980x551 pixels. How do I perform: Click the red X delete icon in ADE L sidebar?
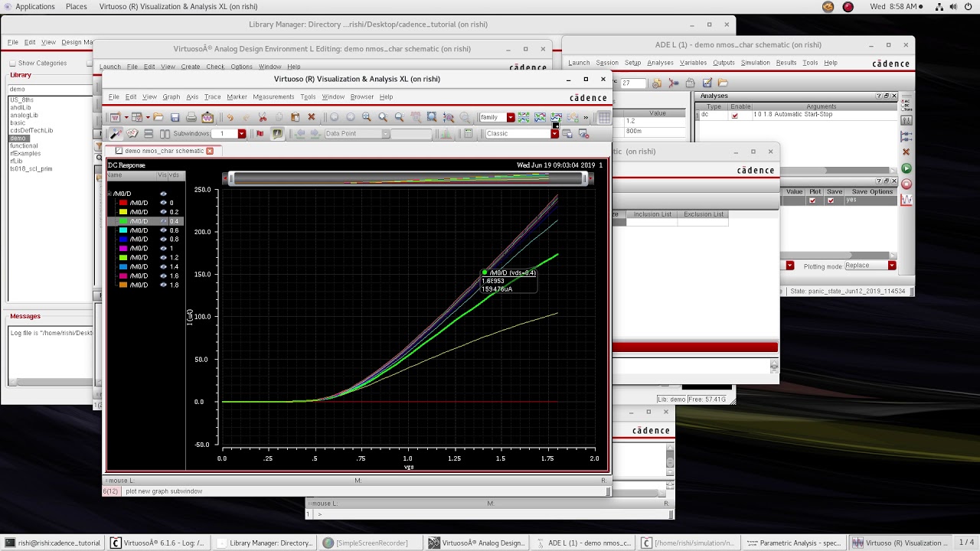click(x=906, y=152)
